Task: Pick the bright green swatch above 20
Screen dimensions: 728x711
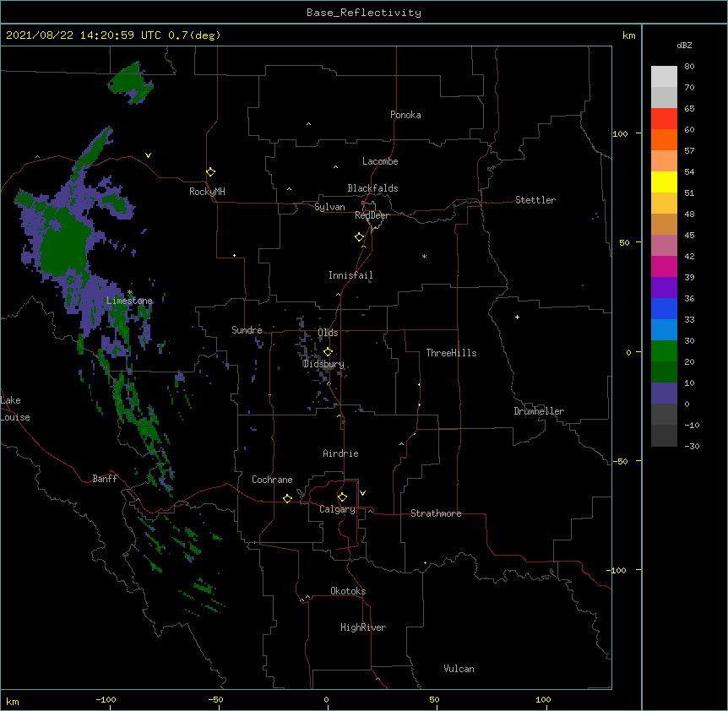Action: pos(664,351)
